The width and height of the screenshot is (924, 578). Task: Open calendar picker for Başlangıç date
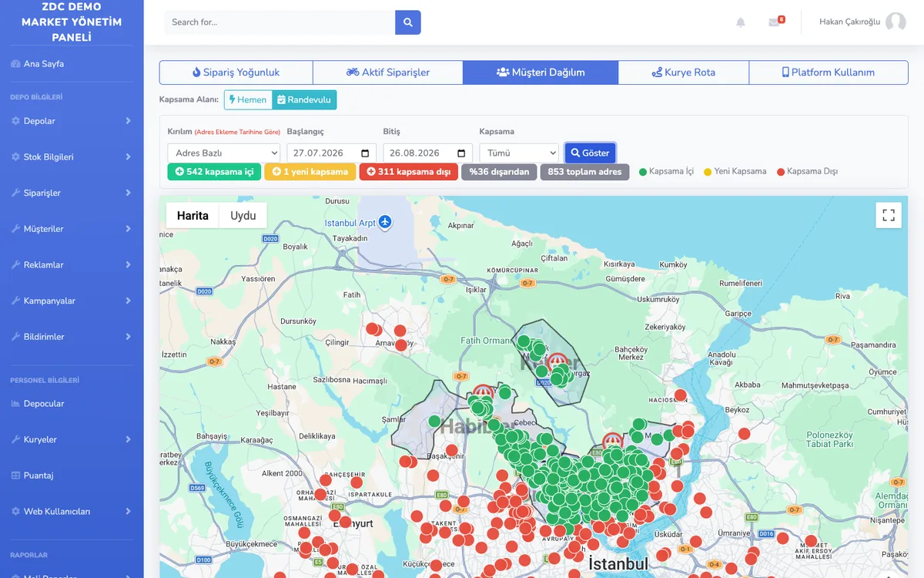[365, 153]
